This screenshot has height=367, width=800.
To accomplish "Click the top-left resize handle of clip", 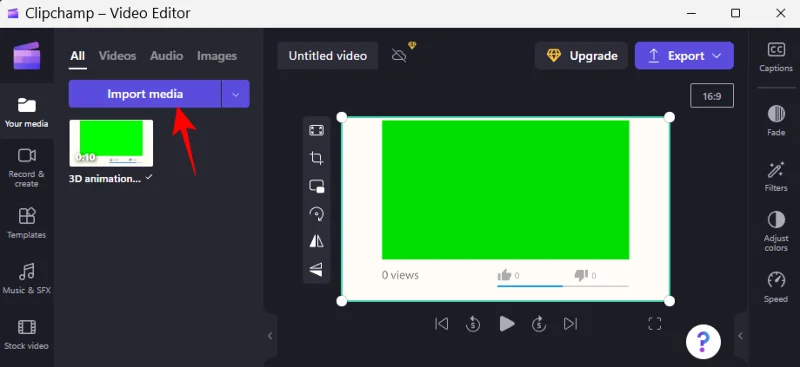I will [x=342, y=117].
